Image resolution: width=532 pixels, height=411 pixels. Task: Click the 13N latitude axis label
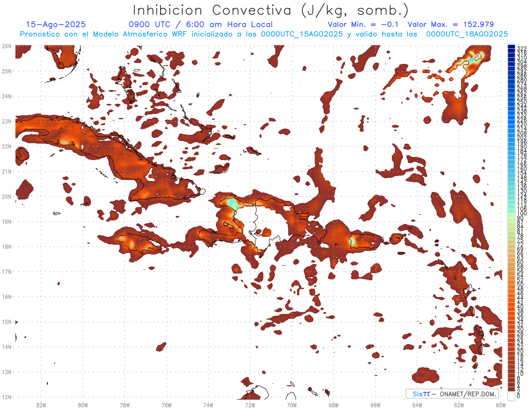(6, 372)
